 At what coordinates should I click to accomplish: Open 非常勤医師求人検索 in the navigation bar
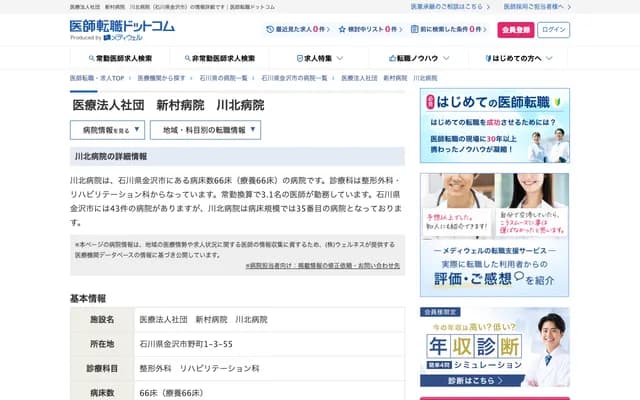click(220, 58)
